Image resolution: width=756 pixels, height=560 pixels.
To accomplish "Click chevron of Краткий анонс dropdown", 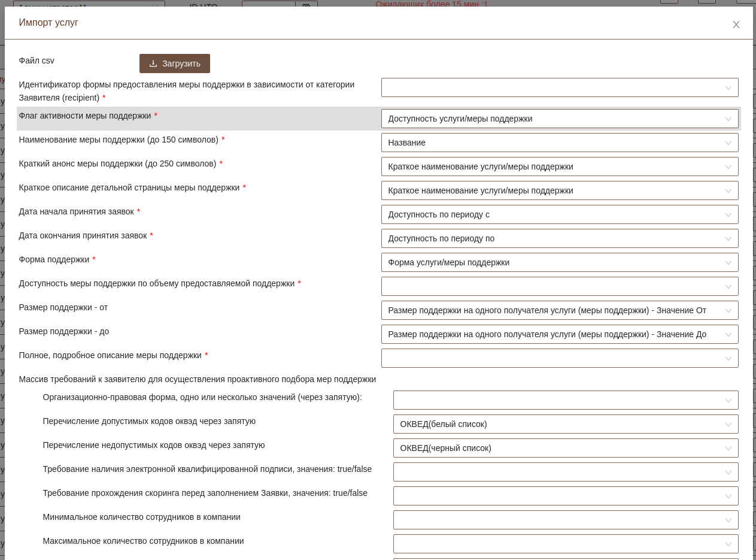I will (x=728, y=167).
